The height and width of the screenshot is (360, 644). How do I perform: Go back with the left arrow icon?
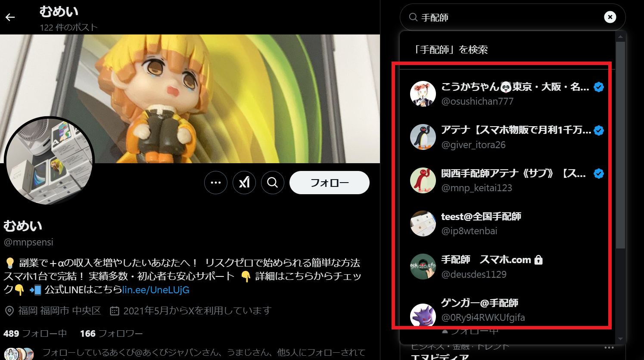10,17
